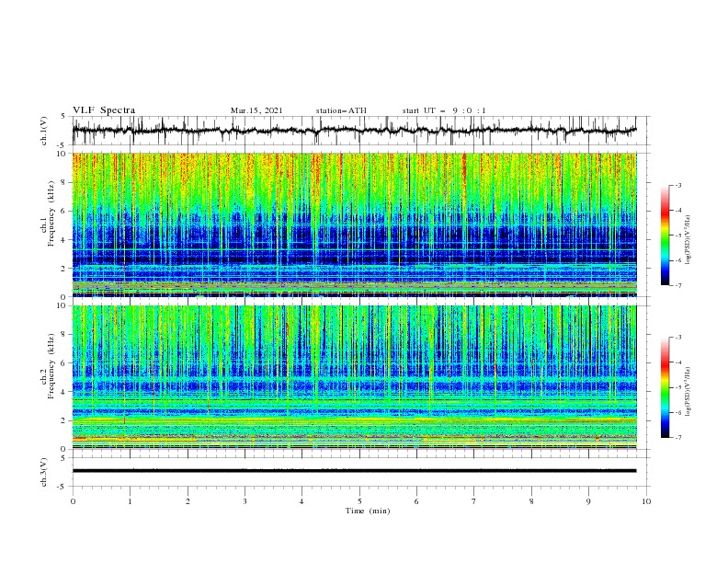728x563 pixels.
Task: Click the 'ch.1(V)' waveform axis label
Action: tap(44, 131)
